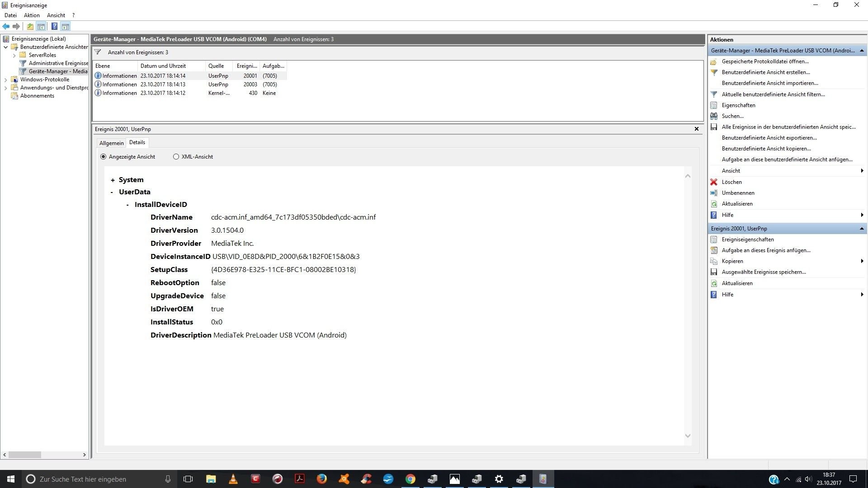The image size is (868, 488).
Task: Switch to the Details tab
Action: (137, 142)
